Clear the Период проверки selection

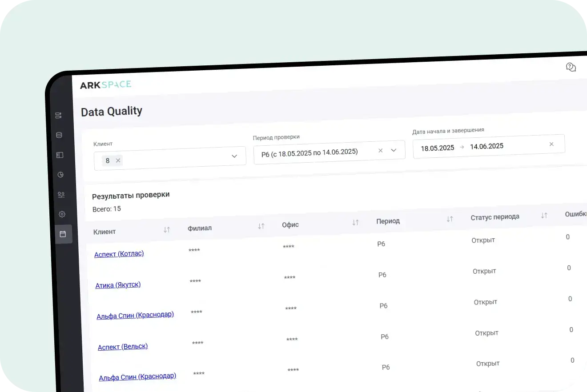point(380,151)
